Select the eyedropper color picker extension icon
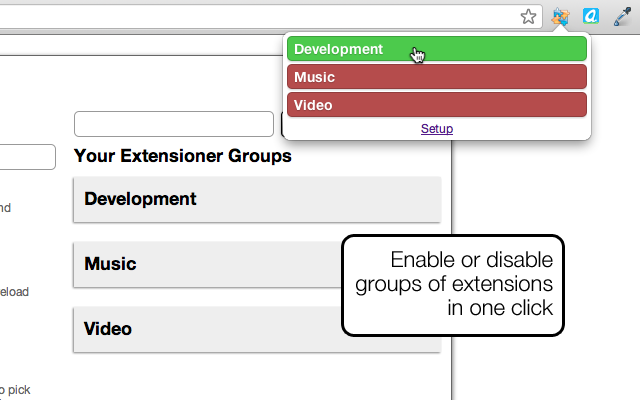 click(x=622, y=16)
